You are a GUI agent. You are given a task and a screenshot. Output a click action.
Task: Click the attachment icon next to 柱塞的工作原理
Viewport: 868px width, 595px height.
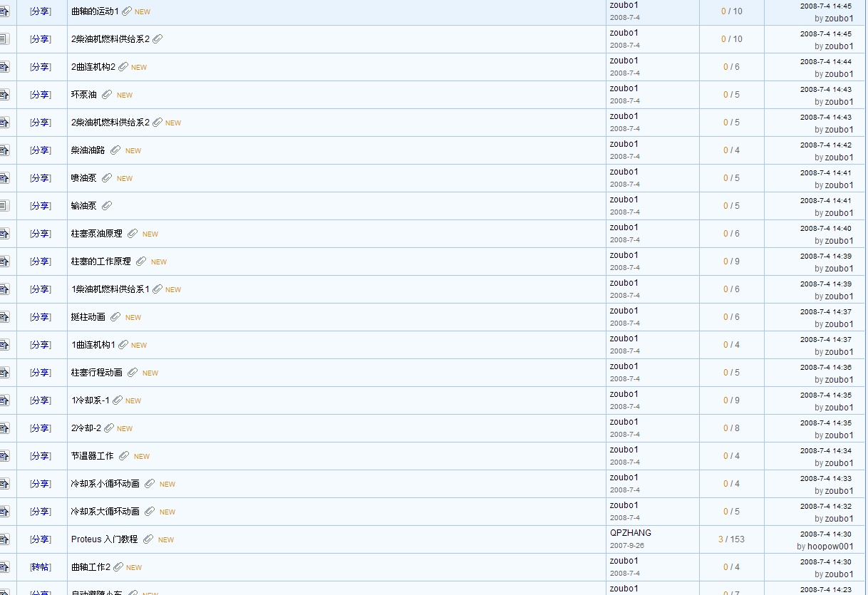(141, 262)
